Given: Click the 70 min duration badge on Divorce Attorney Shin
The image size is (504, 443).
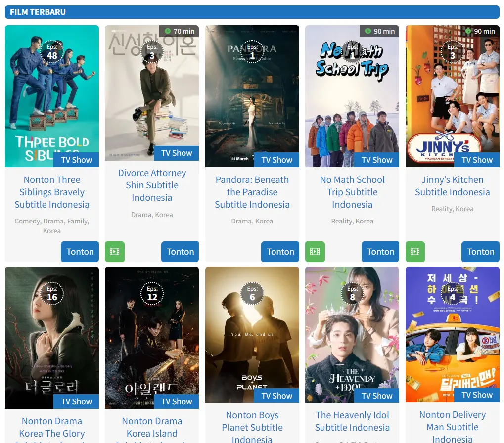Looking at the screenshot, I should (x=180, y=31).
